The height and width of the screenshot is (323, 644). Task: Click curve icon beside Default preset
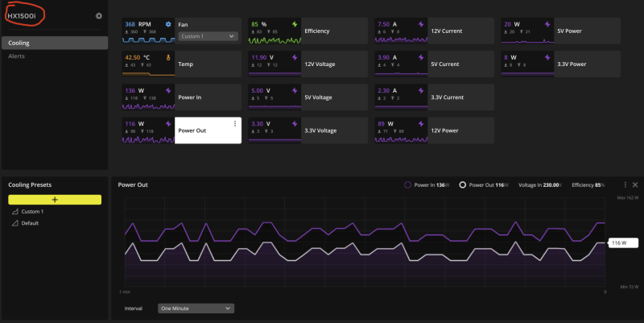(15, 223)
